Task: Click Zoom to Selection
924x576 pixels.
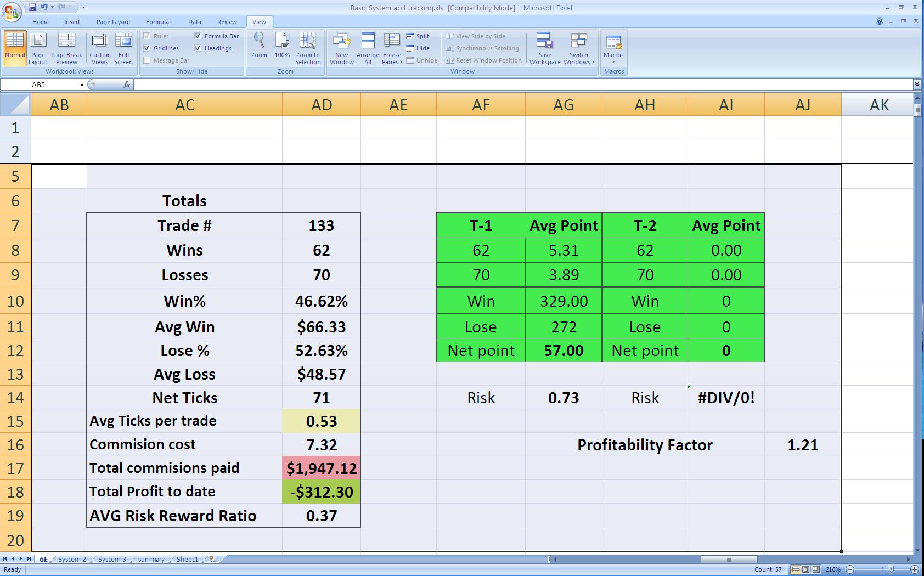Action: pos(308,48)
